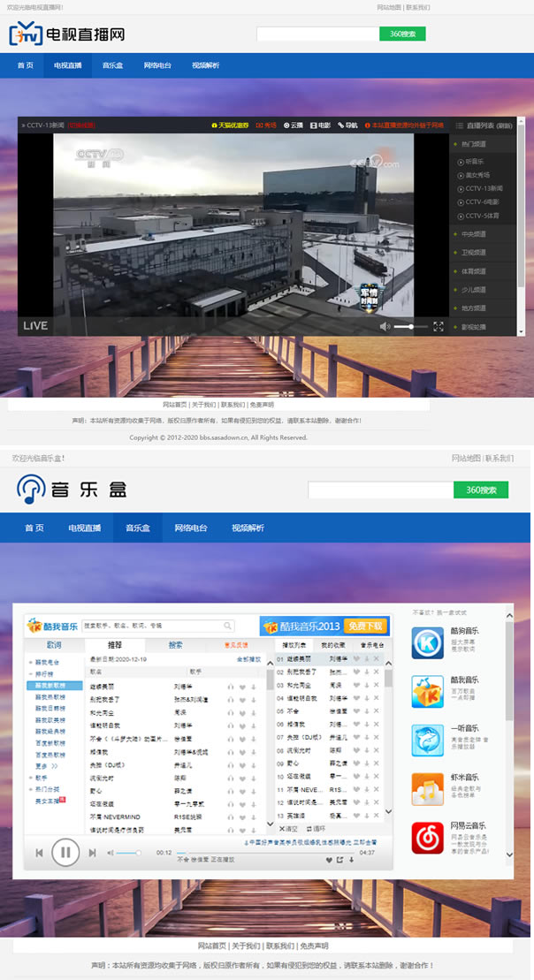Switch to 音乐电台 playlist tab
Screen dimensions: 534x980
point(372,645)
